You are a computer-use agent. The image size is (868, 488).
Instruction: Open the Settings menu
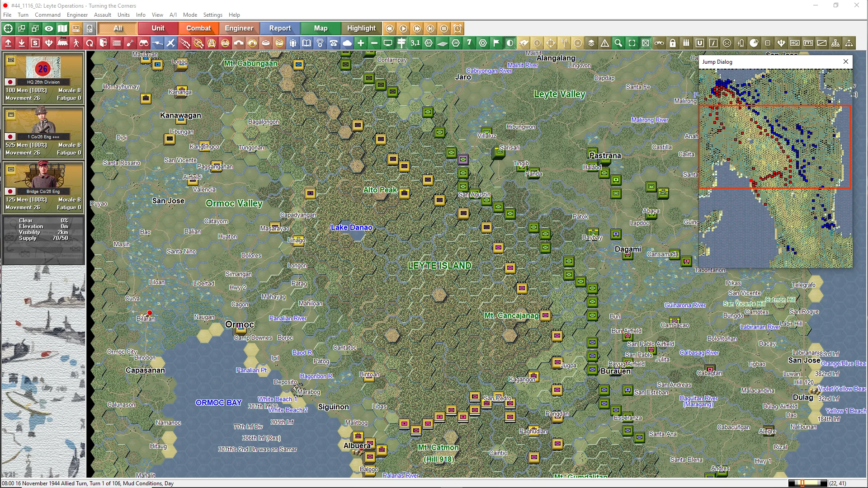point(212,15)
